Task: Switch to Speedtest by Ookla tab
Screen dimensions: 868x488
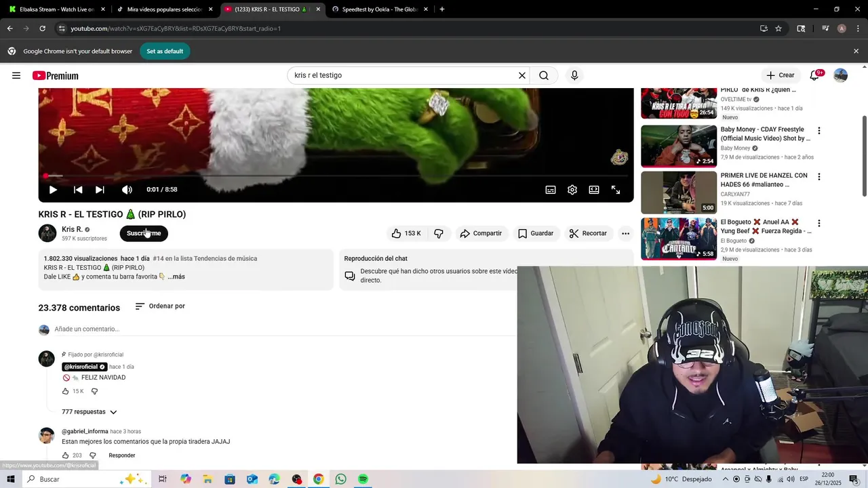Action: coord(380,9)
